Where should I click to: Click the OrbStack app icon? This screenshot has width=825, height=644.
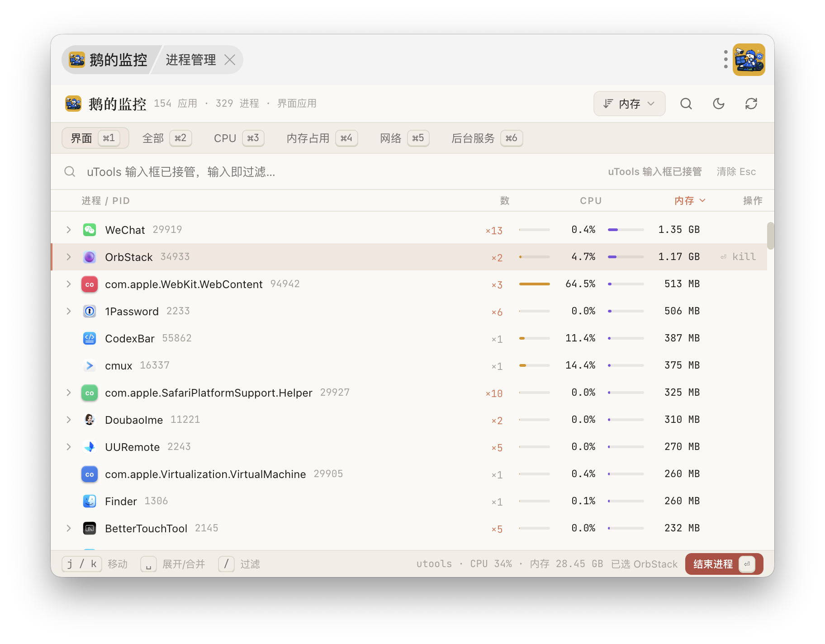[90, 257]
